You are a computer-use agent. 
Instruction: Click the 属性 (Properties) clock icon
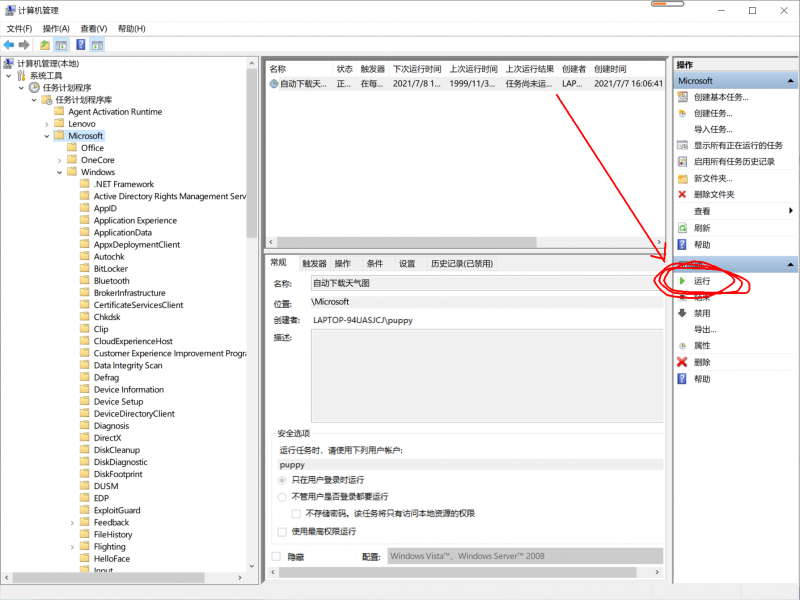click(683, 346)
